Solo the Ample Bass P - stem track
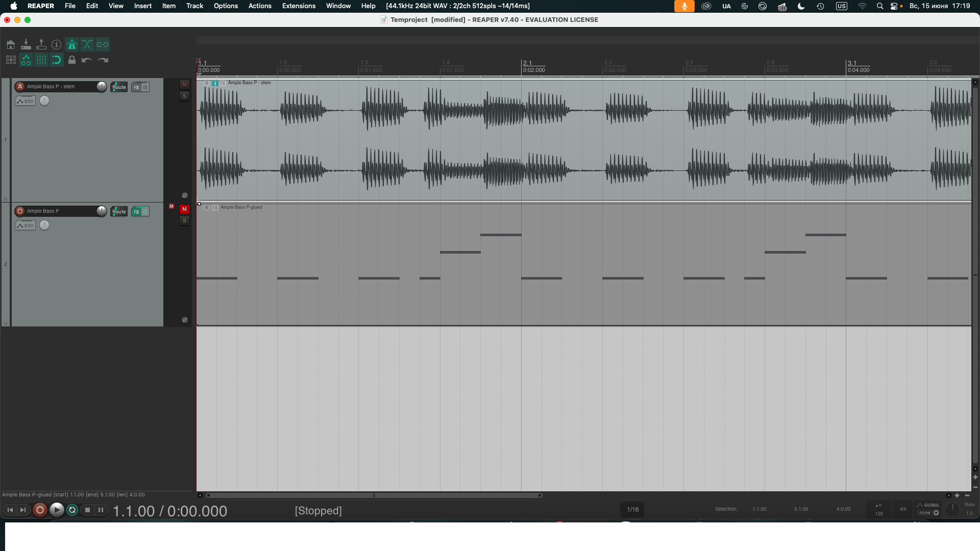The height and width of the screenshot is (551, 980). (184, 96)
